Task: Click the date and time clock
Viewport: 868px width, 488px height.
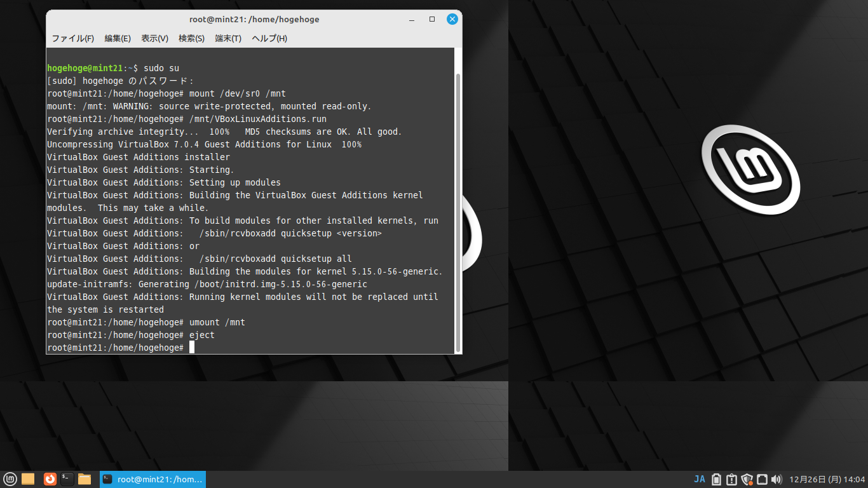Action: click(x=827, y=479)
